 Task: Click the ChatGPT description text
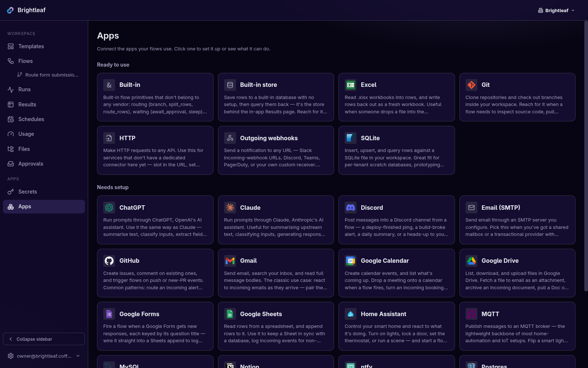(x=155, y=227)
